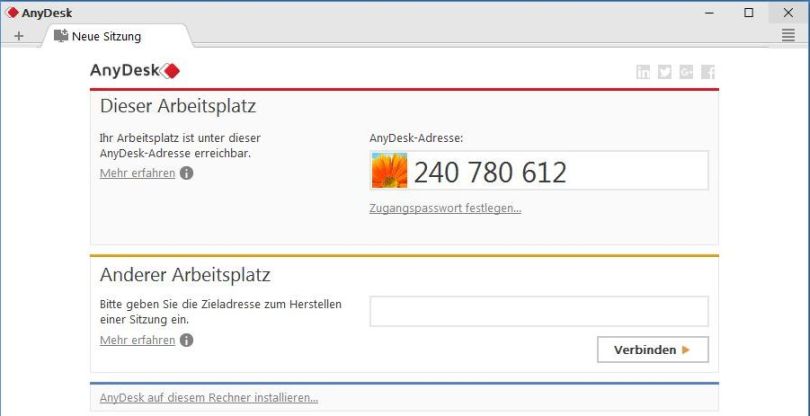Click the AnyDesk-Adresse: label
This screenshot has width=810, height=416.
pyautogui.click(x=416, y=138)
